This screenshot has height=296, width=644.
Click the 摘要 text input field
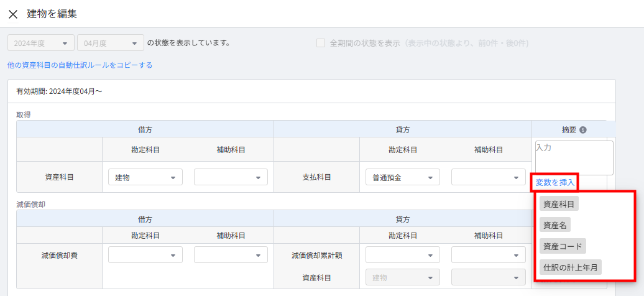(574, 158)
